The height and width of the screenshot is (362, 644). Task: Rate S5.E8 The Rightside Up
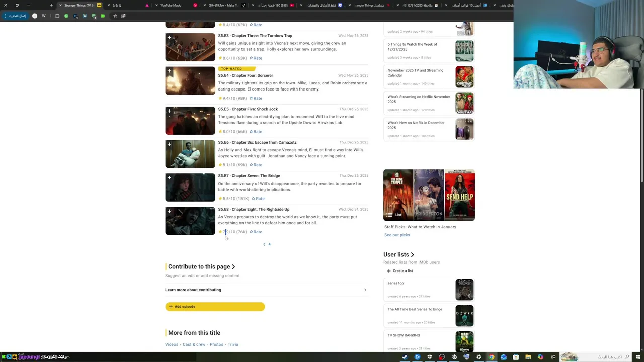click(x=256, y=232)
